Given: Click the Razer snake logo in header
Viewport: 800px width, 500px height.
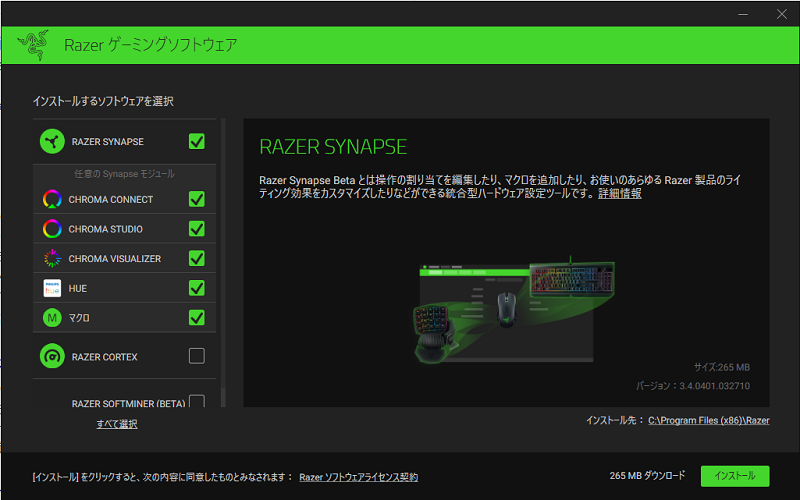Looking at the screenshot, I should pos(33,45).
